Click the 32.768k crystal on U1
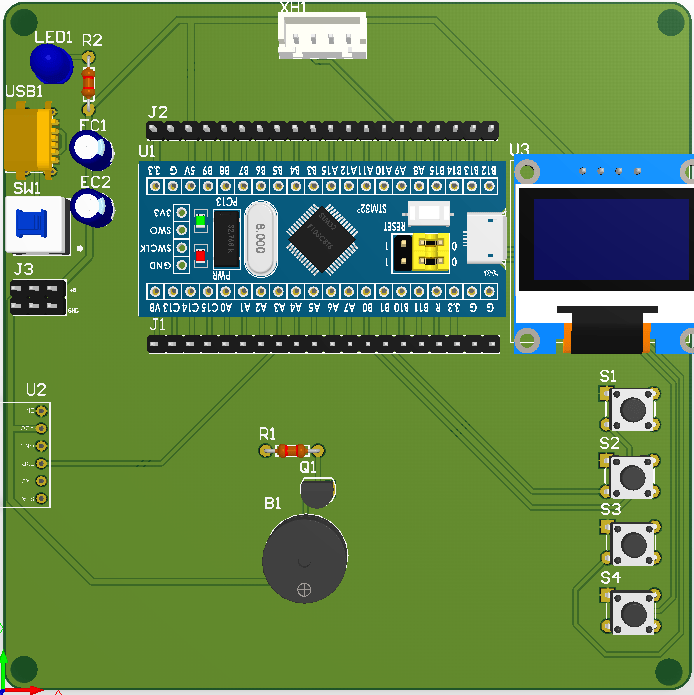This screenshot has width=694, height=695. 227,239
